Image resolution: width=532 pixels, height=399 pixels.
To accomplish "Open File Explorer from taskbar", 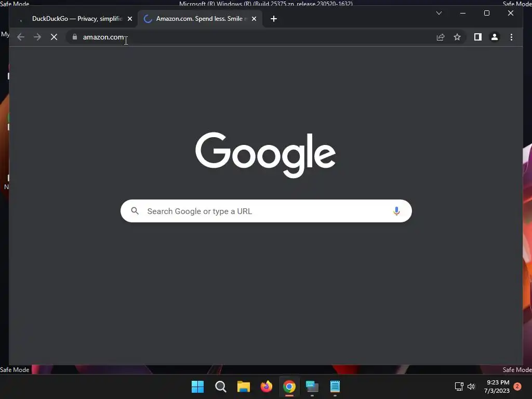I will click(x=244, y=387).
